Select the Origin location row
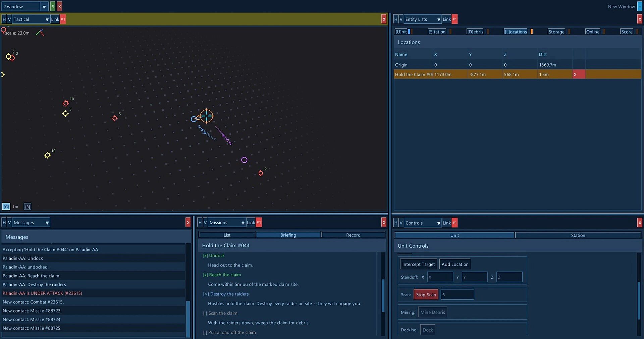Viewport: 644px width, 339px height. (x=518, y=65)
